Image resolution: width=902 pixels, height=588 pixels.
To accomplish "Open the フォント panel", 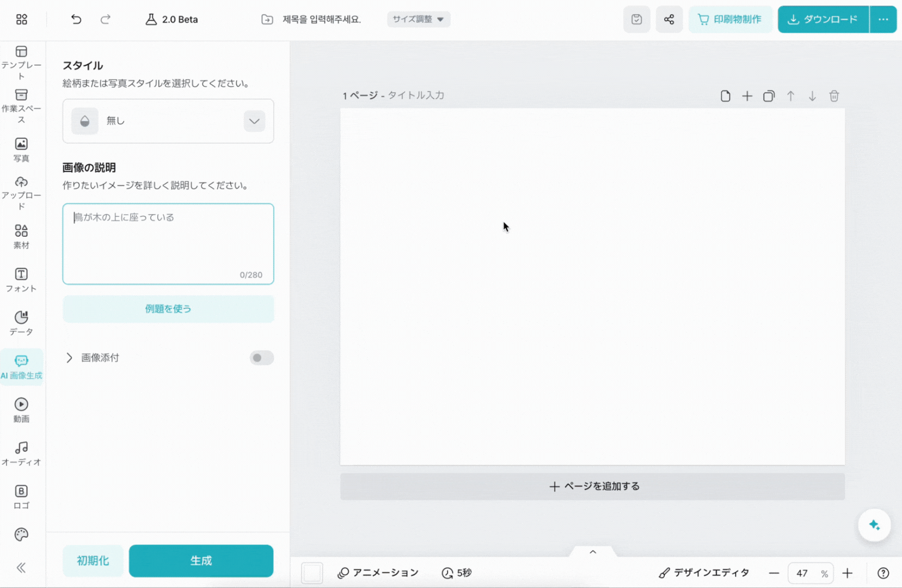I will (x=21, y=279).
